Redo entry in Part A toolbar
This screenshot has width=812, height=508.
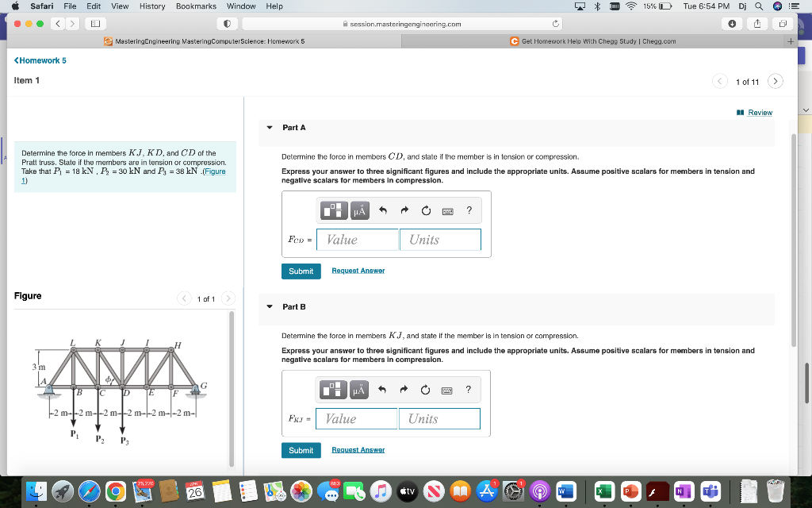click(404, 210)
